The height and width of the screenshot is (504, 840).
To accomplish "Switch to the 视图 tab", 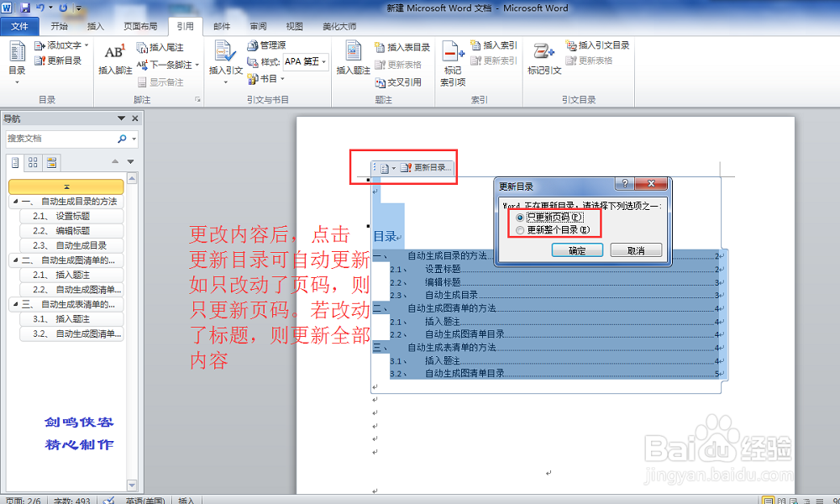I will tap(294, 26).
